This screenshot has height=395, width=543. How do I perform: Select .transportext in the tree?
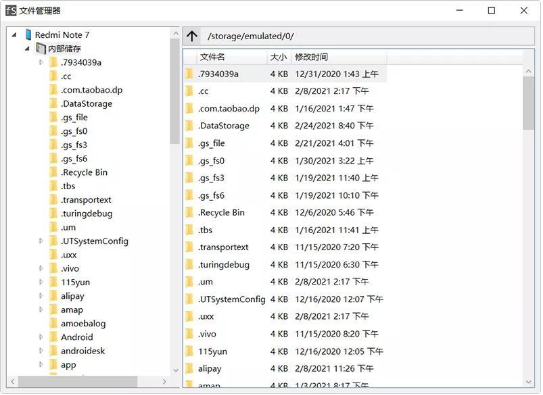point(86,200)
